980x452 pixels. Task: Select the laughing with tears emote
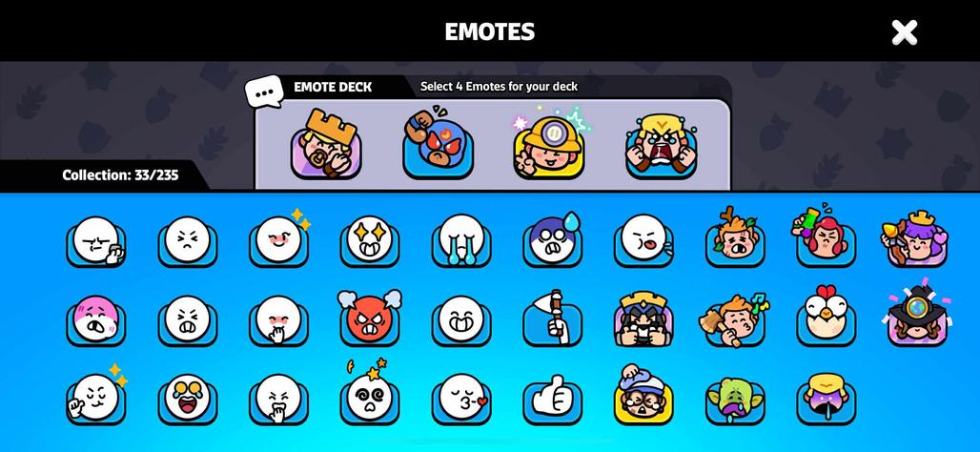tap(188, 401)
